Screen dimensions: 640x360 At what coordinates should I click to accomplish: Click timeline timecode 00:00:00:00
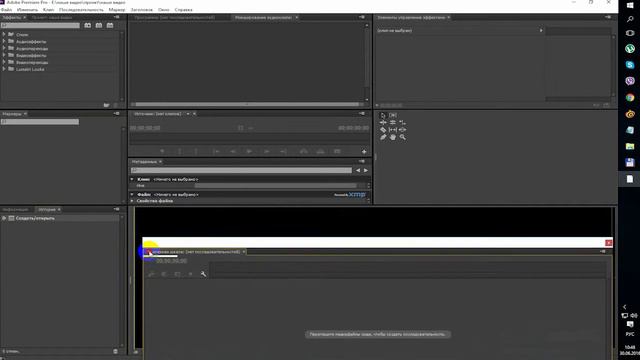[x=172, y=261]
